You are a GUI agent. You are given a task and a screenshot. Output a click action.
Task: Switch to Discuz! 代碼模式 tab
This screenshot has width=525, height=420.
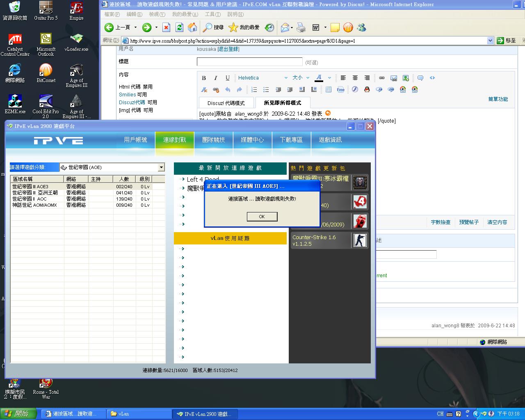[x=226, y=103]
